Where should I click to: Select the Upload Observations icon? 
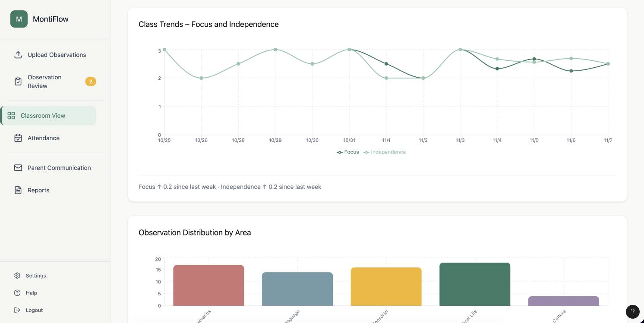coord(18,55)
